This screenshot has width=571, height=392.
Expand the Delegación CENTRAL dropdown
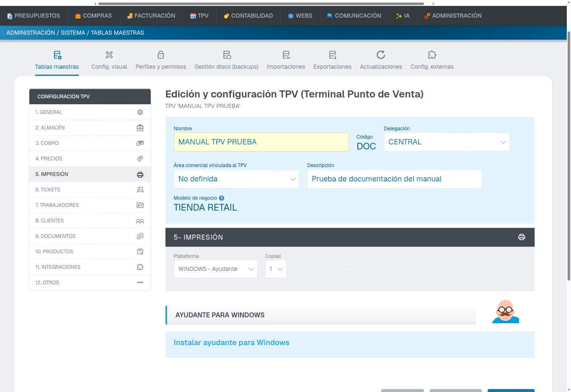447,142
